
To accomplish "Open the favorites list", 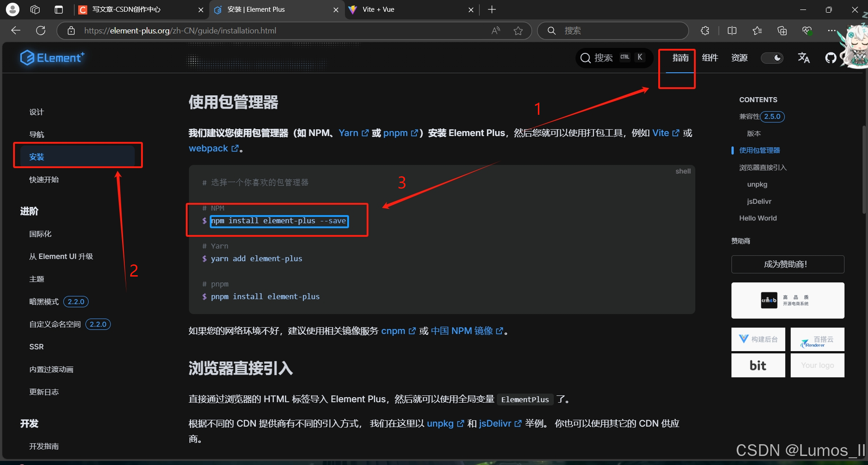I will (x=757, y=30).
